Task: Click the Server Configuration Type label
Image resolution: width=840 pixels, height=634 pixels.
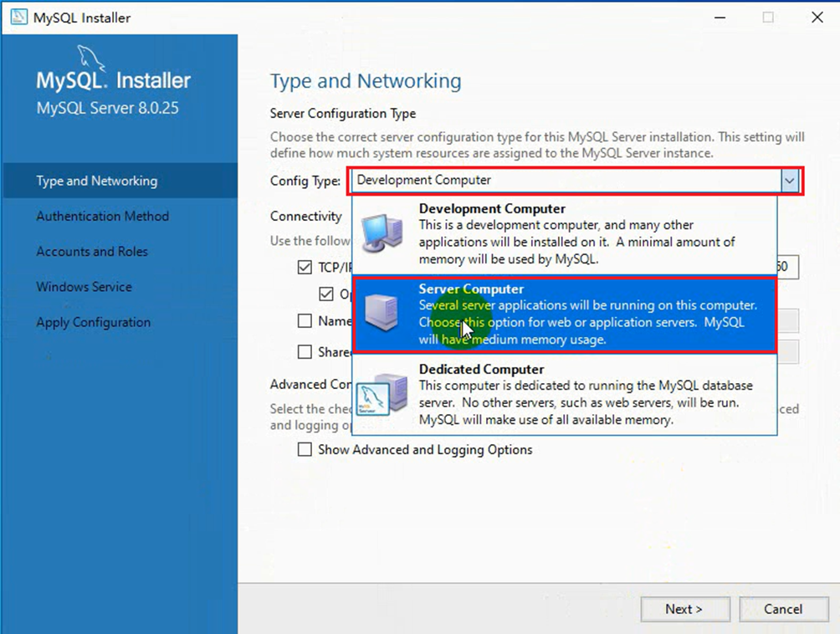Action: pos(343,114)
